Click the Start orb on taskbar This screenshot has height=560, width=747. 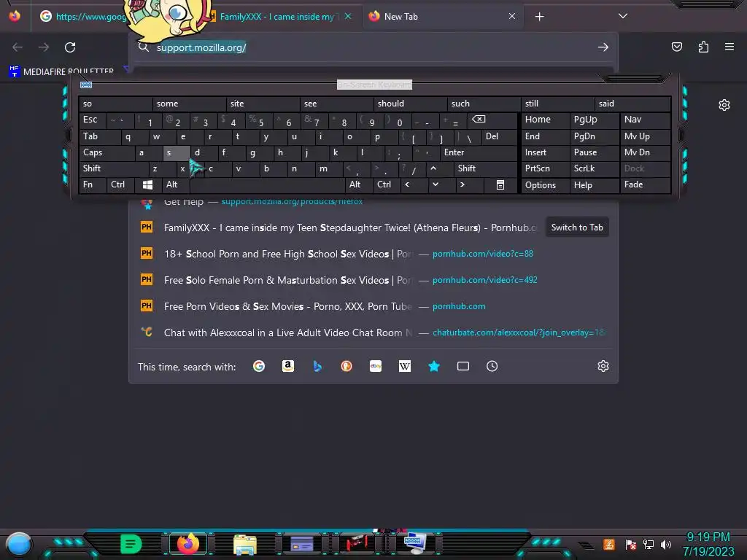pos(19,544)
